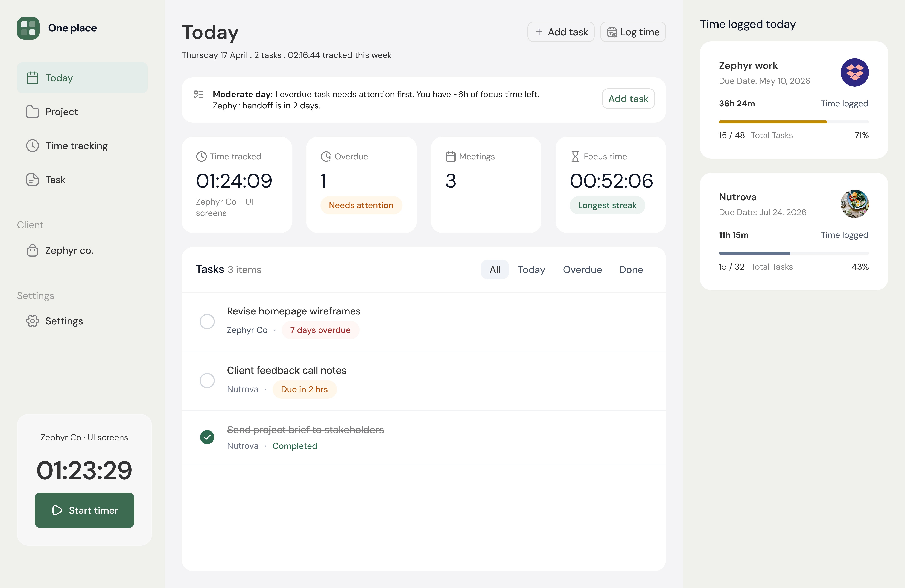Click the hourglass icon on Focus time card

(x=575, y=157)
